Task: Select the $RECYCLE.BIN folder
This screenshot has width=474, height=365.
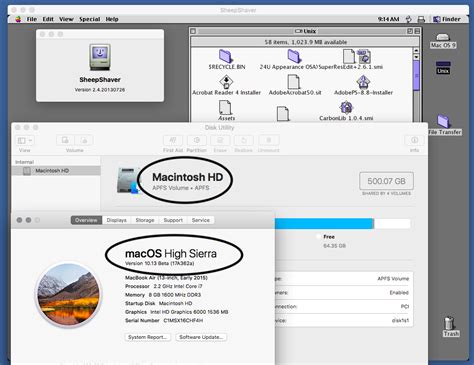Action: 226,60
